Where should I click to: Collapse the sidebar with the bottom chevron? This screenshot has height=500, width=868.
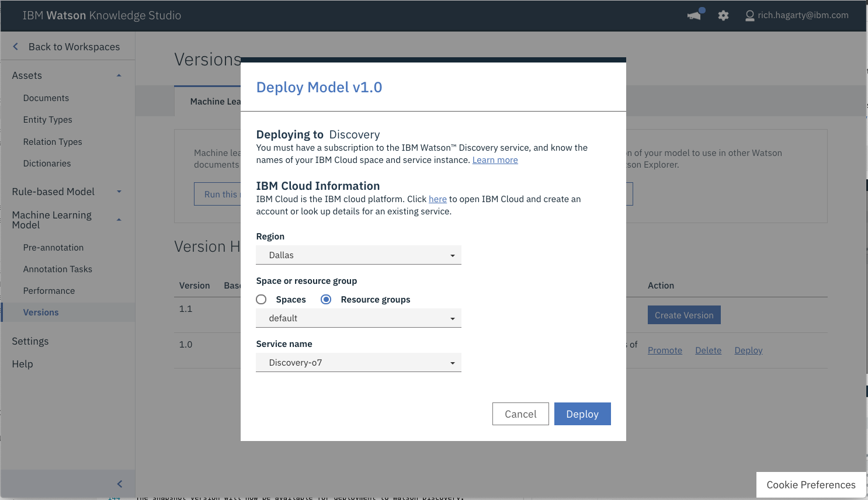pyautogui.click(x=120, y=484)
